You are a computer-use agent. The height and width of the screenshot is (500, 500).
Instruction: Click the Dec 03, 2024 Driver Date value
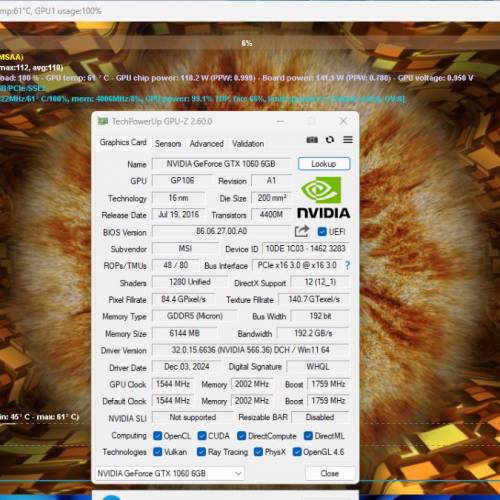coord(186,367)
